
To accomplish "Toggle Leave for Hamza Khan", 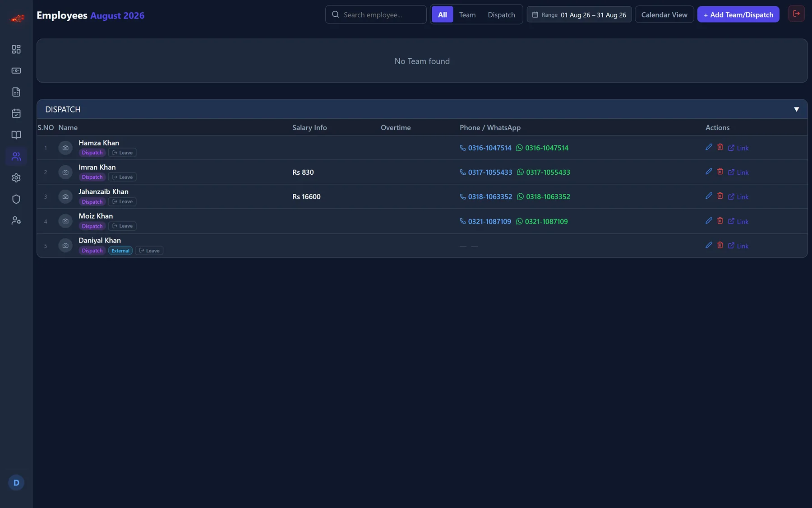I will [122, 153].
